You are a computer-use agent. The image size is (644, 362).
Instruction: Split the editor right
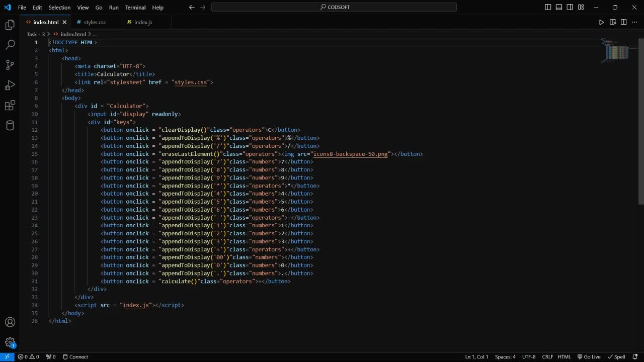(x=624, y=22)
